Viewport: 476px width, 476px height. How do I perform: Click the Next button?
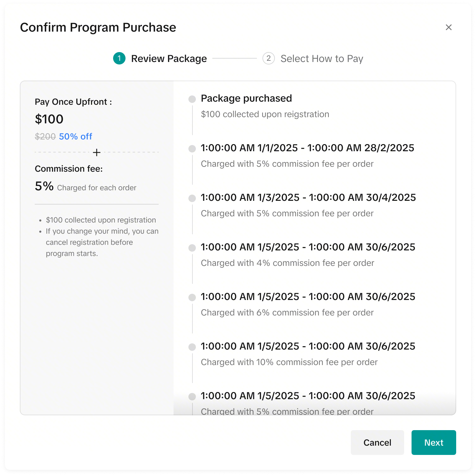coord(434,442)
